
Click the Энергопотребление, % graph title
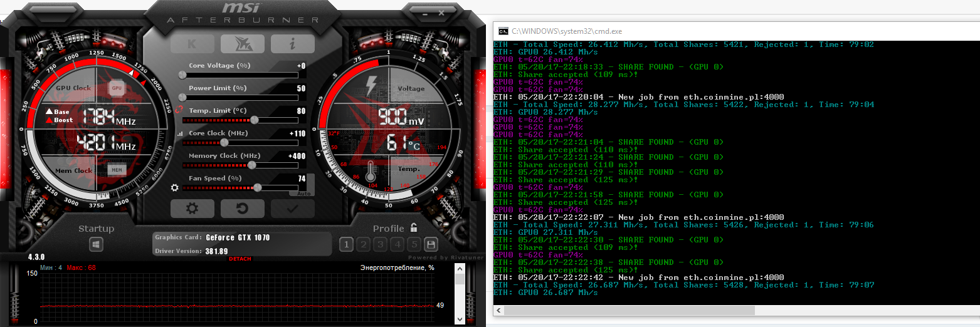397,267
